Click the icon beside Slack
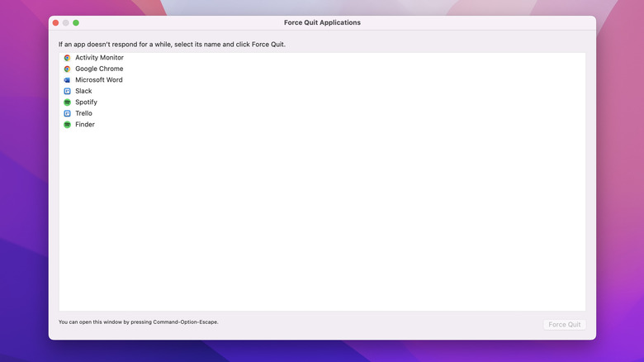The image size is (644, 362). 67,91
